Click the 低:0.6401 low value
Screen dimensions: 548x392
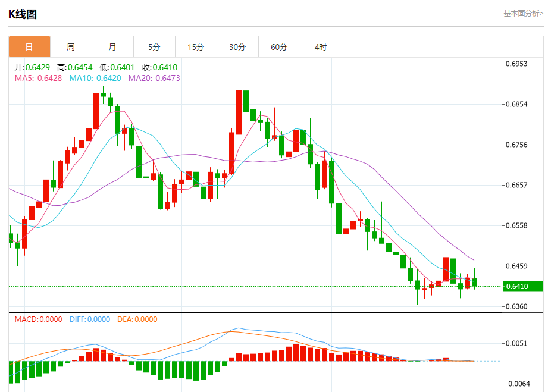pyautogui.click(x=117, y=67)
